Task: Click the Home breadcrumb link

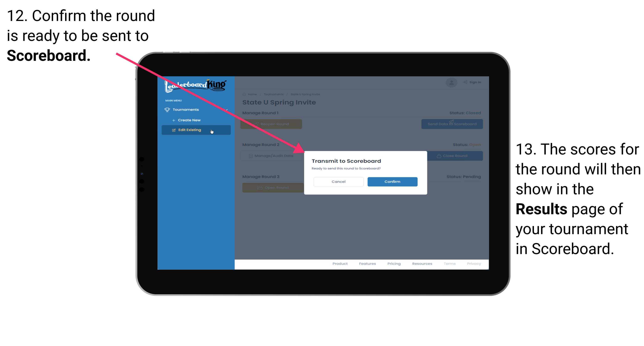Action: 252,94
